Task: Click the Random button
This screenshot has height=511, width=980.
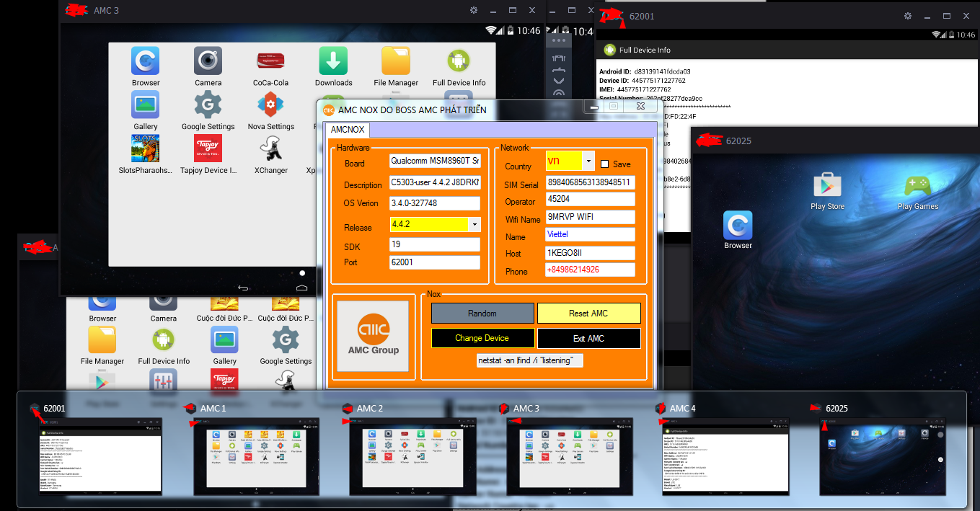Action: pyautogui.click(x=482, y=313)
